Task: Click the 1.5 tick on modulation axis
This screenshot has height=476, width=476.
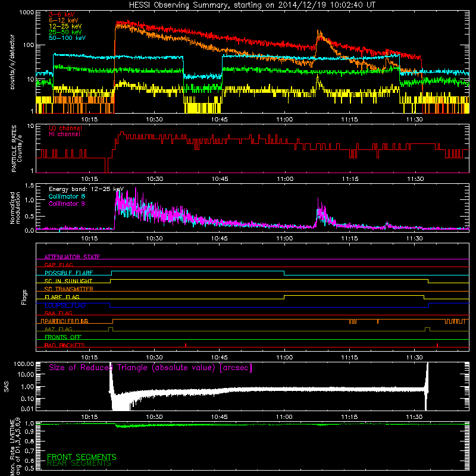Action: pyautogui.click(x=29, y=185)
